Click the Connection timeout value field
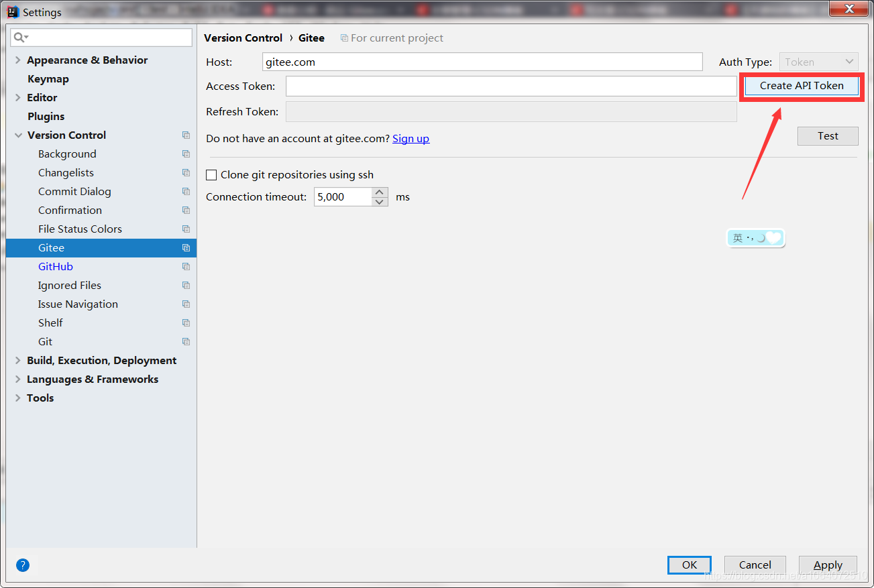This screenshot has width=874, height=588. [x=343, y=197]
